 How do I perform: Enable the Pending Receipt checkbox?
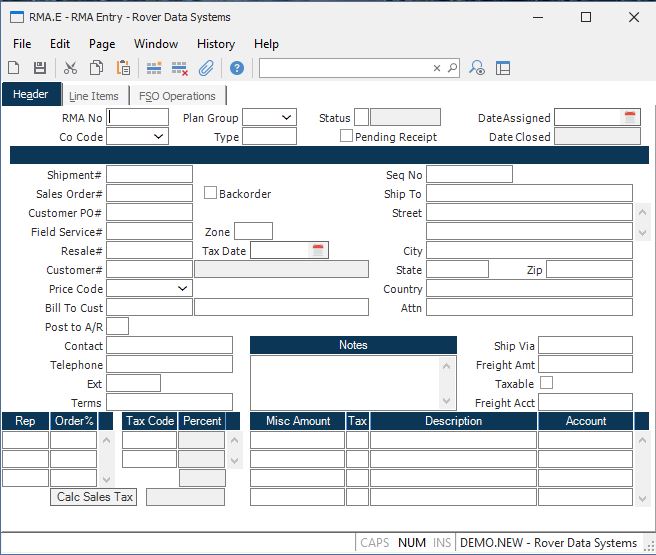pos(347,137)
